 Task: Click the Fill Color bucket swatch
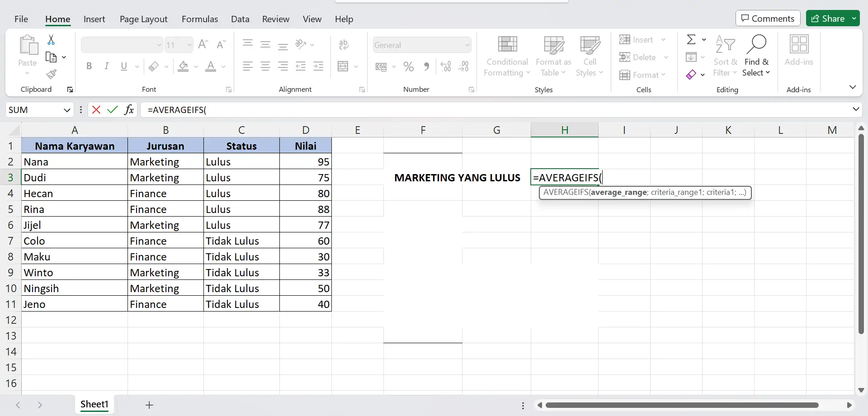183,66
